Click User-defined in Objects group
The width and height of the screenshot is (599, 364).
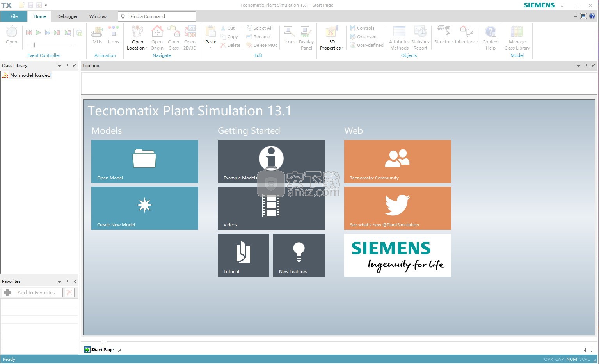click(x=367, y=45)
